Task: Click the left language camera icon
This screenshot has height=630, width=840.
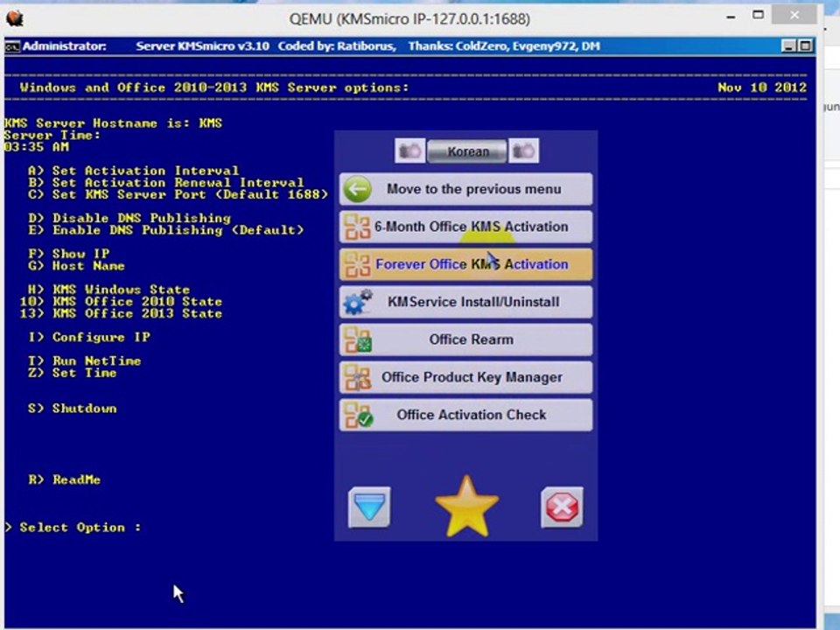Action: (409, 151)
